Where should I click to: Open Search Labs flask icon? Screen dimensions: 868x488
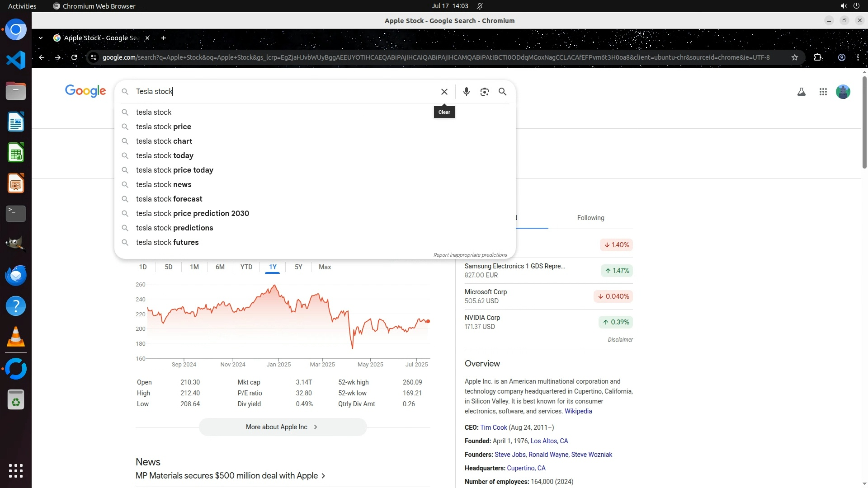pyautogui.click(x=801, y=92)
